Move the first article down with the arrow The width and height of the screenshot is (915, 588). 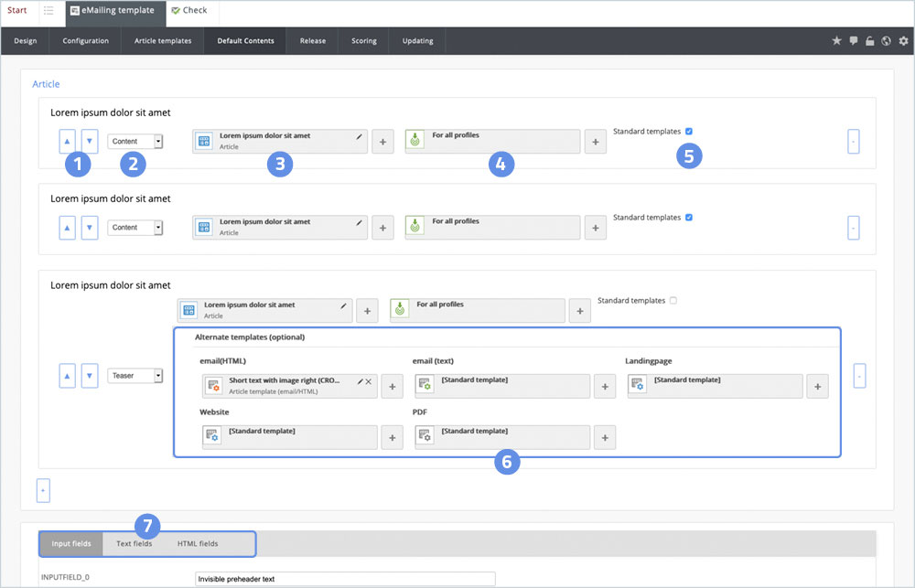pos(89,142)
